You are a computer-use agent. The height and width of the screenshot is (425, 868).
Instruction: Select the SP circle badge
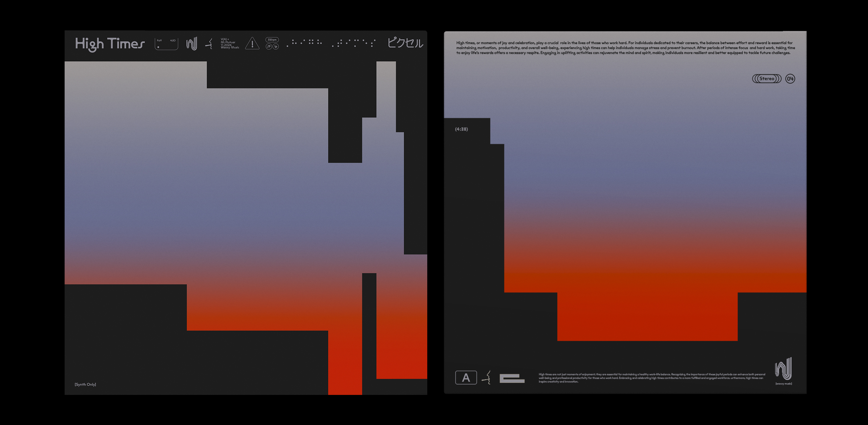(x=269, y=47)
